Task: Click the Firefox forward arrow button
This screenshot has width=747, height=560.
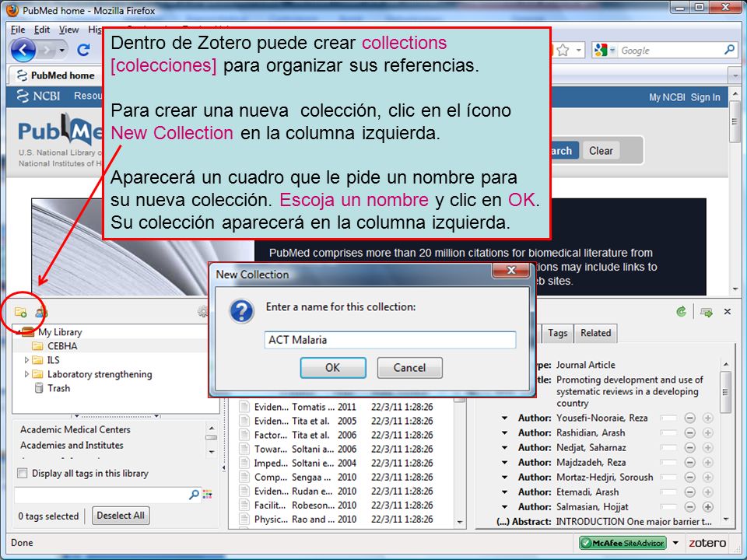Action: (x=47, y=50)
